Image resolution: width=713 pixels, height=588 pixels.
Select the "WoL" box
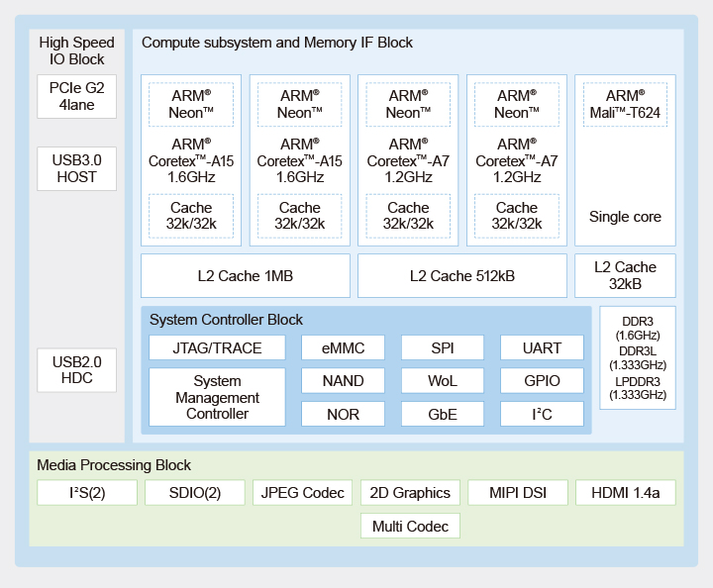click(x=443, y=381)
